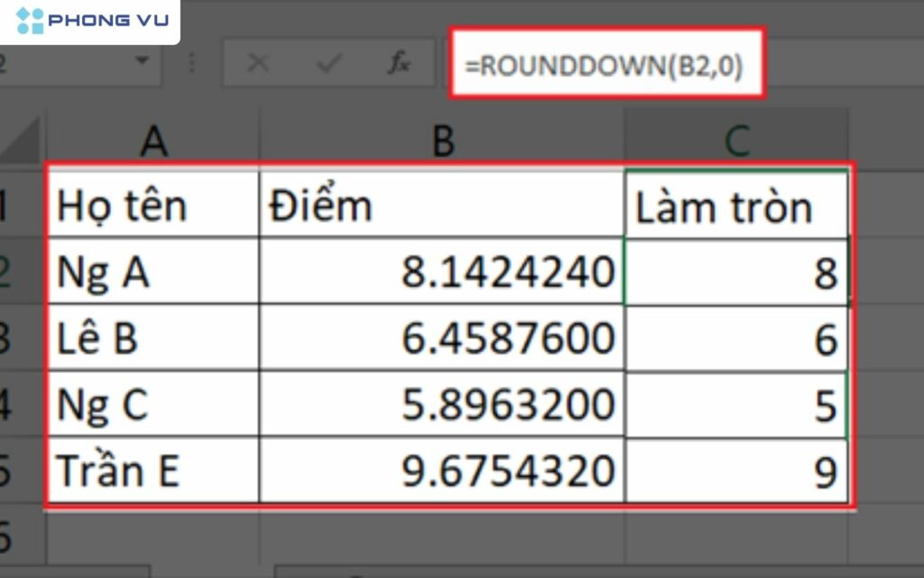Click the Cancel (X) icon beside formula bar
This screenshot has width=924, height=578.
click(259, 63)
